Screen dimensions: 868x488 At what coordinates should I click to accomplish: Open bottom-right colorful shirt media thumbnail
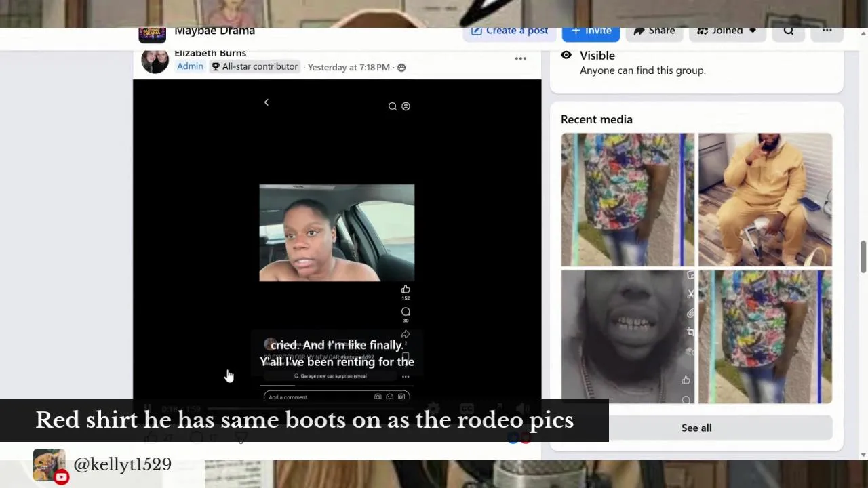pos(766,337)
